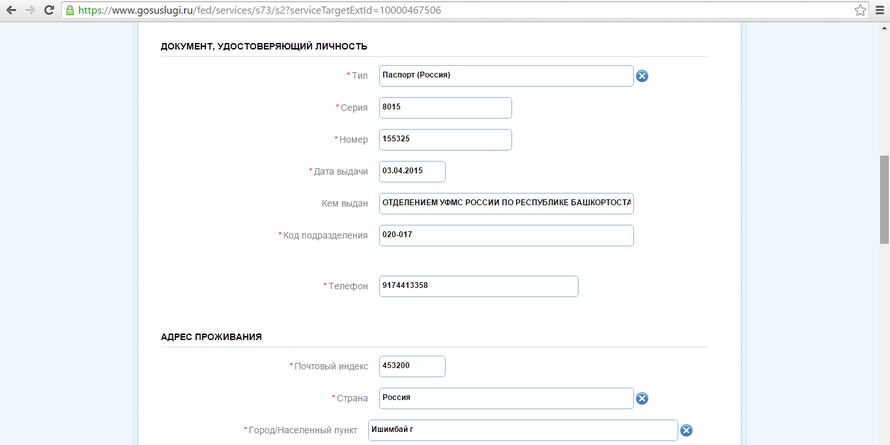Click the Почтовый индекс field
The width and height of the screenshot is (890, 445).
pyautogui.click(x=412, y=366)
